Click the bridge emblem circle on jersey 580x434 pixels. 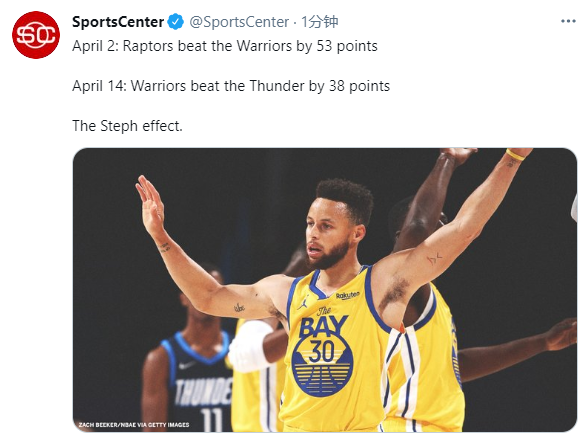pos(322,365)
